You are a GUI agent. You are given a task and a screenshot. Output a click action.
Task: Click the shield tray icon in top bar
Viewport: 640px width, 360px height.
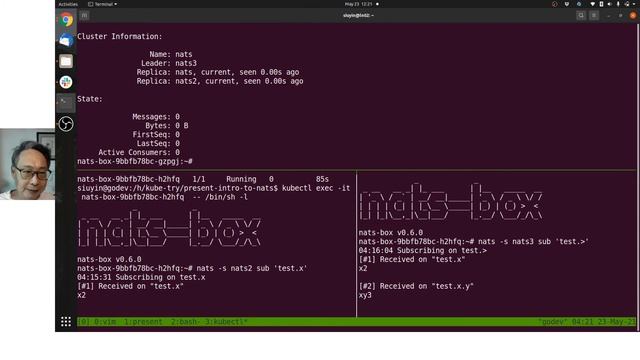tap(567, 4)
